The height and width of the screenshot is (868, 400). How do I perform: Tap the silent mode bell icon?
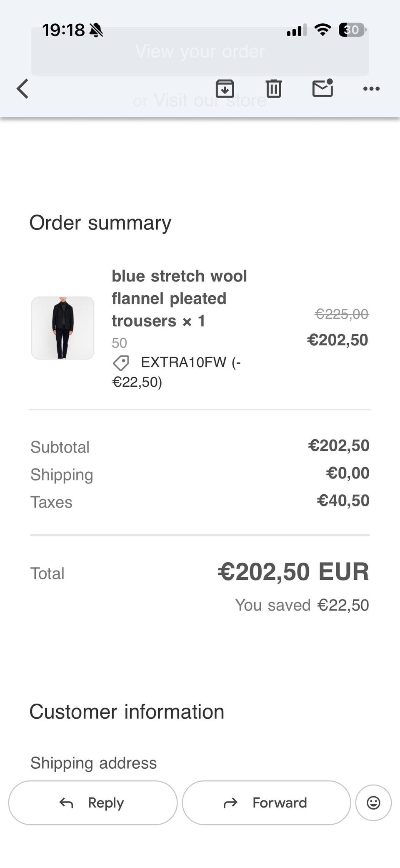(x=96, y=30)
